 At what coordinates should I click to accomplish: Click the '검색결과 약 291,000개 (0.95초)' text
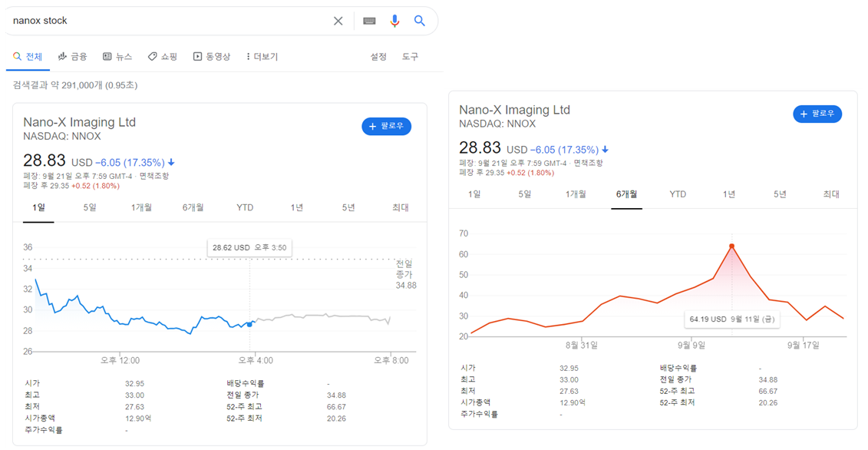tap(75, 85)
